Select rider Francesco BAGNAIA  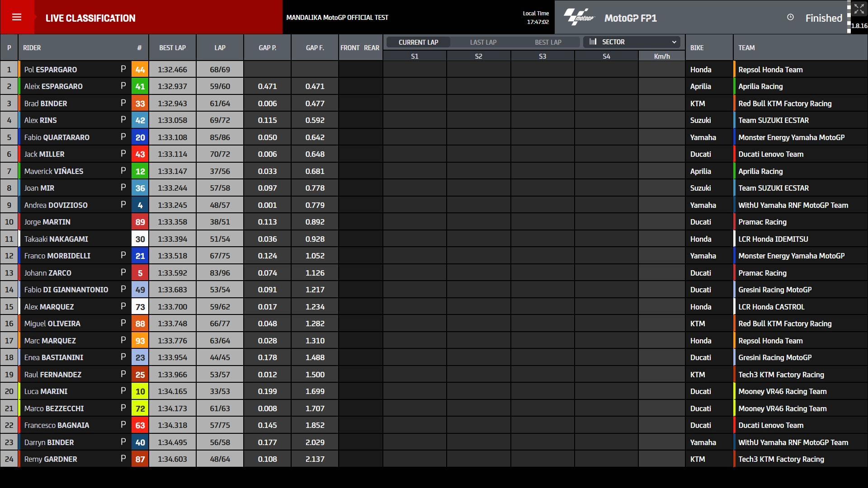(57, 425)
